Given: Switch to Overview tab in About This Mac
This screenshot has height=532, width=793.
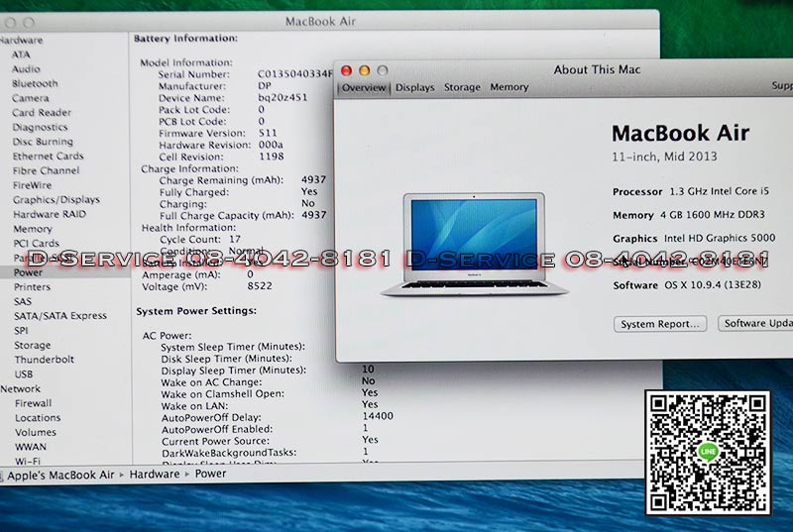Looking at the screenshot, I should tap(364, 88).
